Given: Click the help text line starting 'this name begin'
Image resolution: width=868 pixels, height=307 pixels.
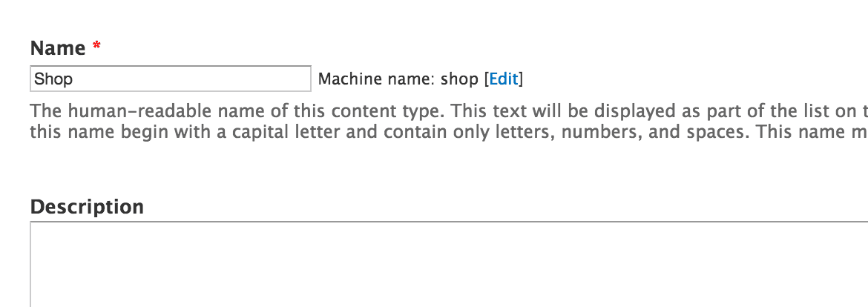Looking at the screenshot, I should coord(449,133).
